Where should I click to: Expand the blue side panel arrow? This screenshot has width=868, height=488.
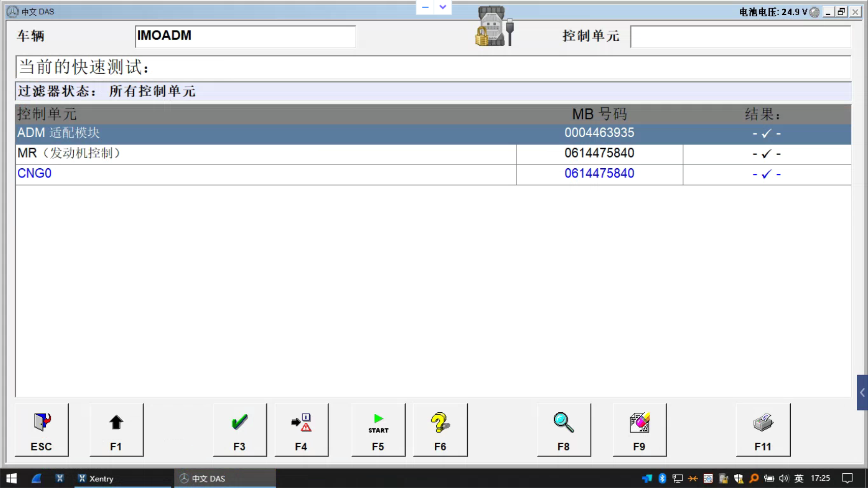862,392
